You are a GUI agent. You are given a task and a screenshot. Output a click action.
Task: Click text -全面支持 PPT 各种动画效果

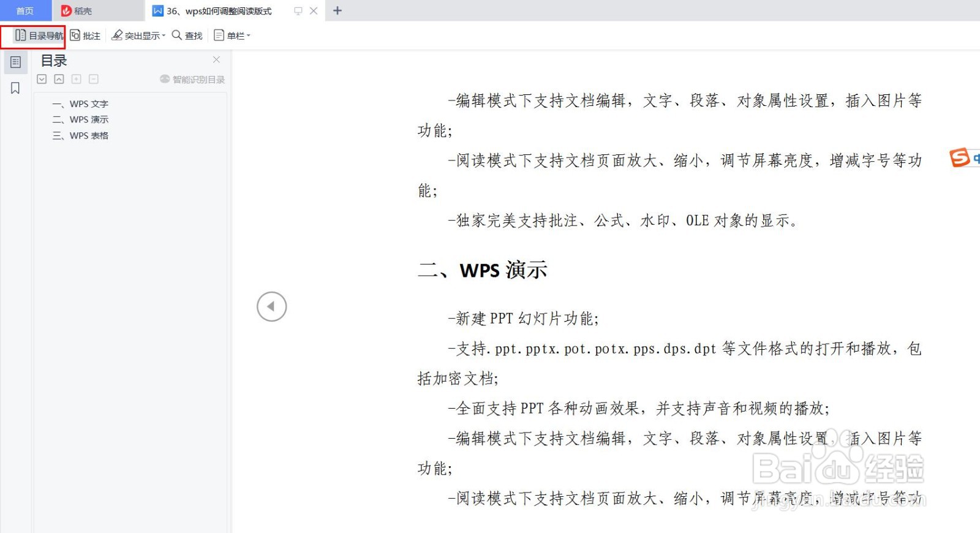pos(639,409)
